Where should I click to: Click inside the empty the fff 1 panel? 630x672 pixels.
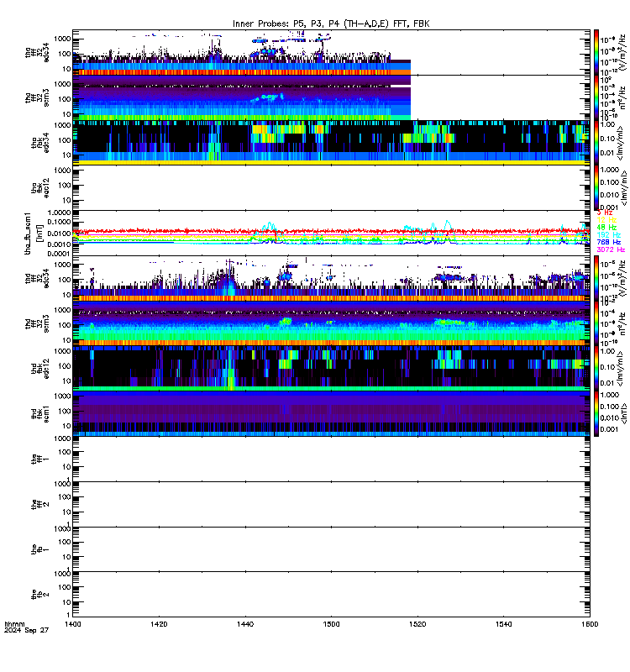[x=331, y=459]
